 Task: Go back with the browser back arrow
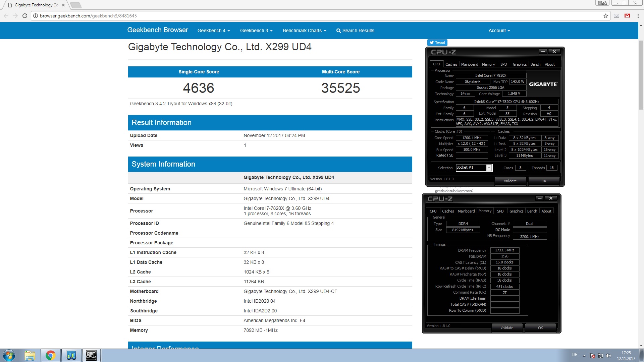pyautogui.click(x=6, y=16)
